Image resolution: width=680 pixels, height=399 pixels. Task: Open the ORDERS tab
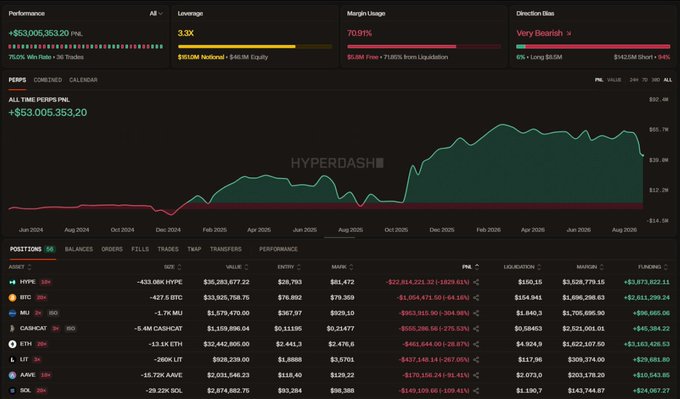[112, 249]
